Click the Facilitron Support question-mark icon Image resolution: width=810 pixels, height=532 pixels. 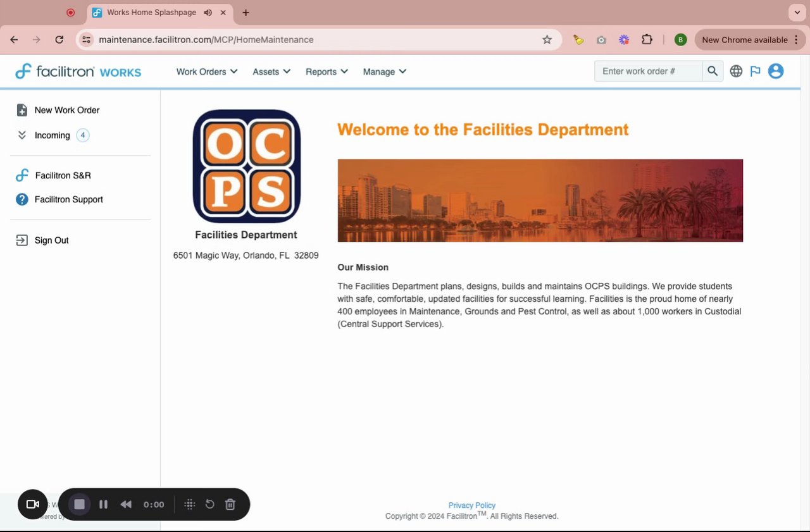[x=22, y=199]
